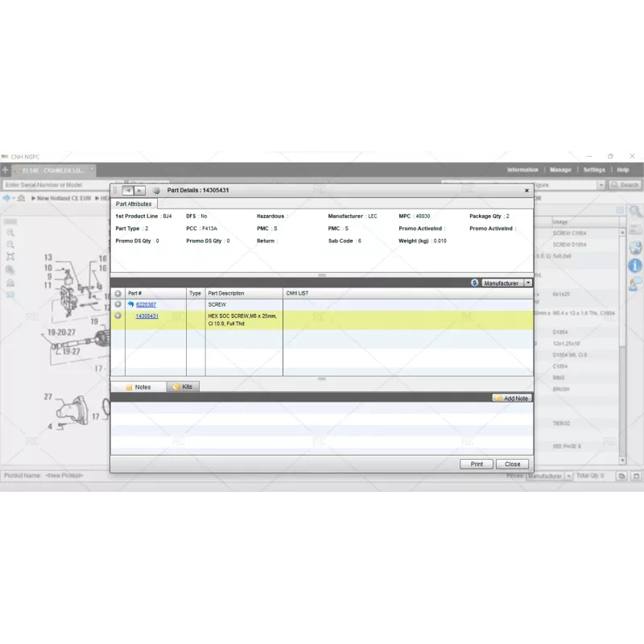Click the previous part arrow in dialog header
Image resolution: width=644 pixels, height=644 pixels.
coord(128,191)
